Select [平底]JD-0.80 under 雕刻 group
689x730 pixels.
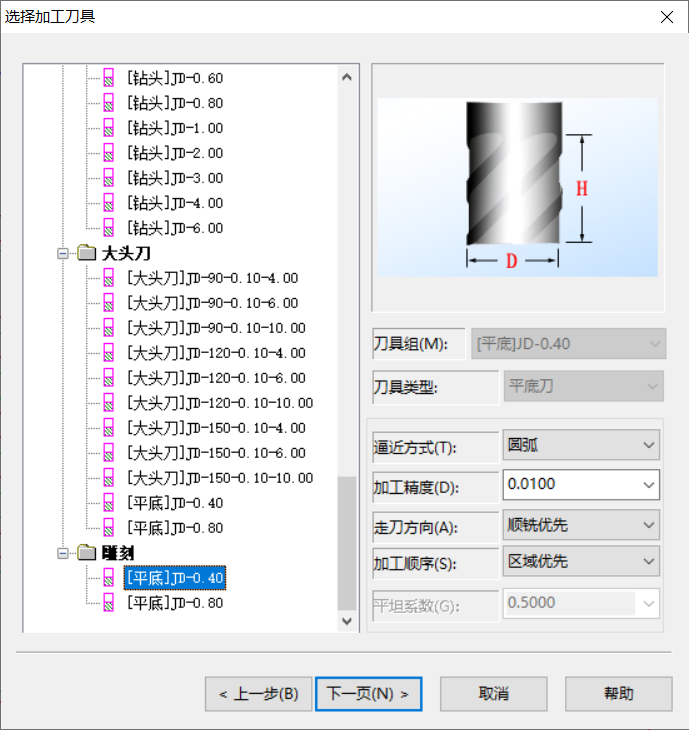pos(175,603)
